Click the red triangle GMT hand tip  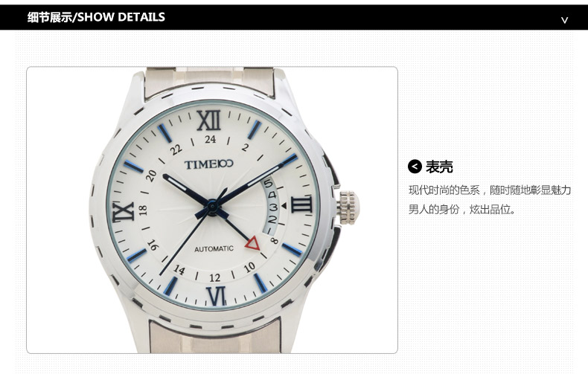[253, 243]
